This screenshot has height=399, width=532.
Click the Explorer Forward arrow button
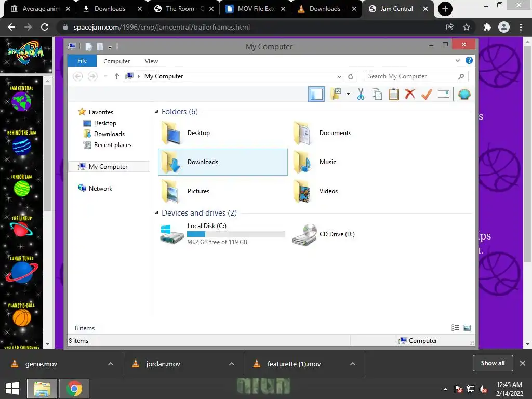coord(92,76)
